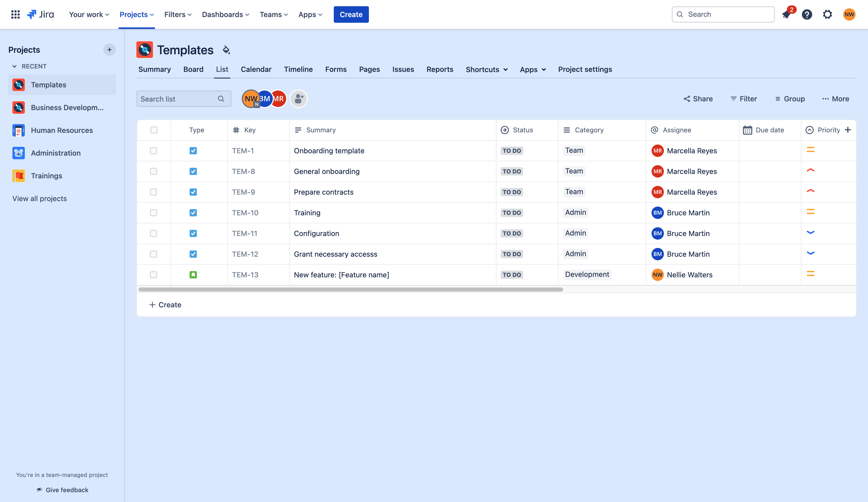Filter by the MR avatar
868x502 pixels.
279,99
